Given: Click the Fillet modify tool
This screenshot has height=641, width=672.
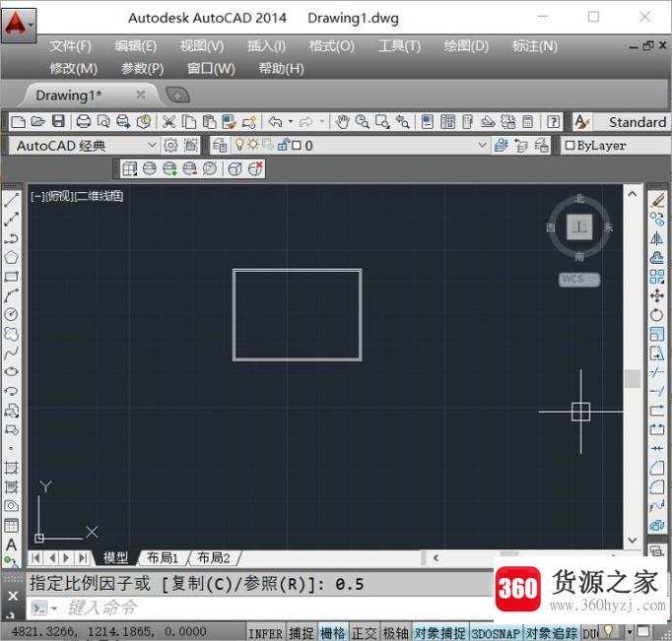Looking at the screenshot, I should [x=657, y=486].
